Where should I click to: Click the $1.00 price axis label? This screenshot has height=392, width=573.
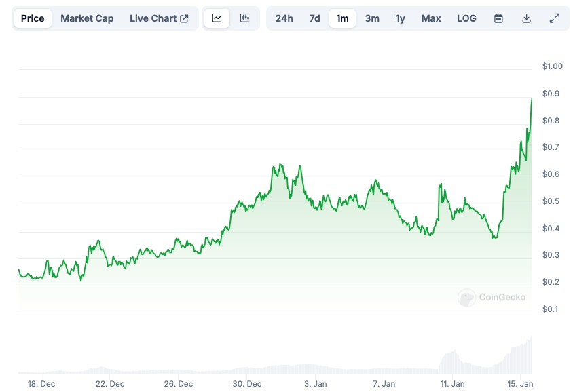[552, 66]
